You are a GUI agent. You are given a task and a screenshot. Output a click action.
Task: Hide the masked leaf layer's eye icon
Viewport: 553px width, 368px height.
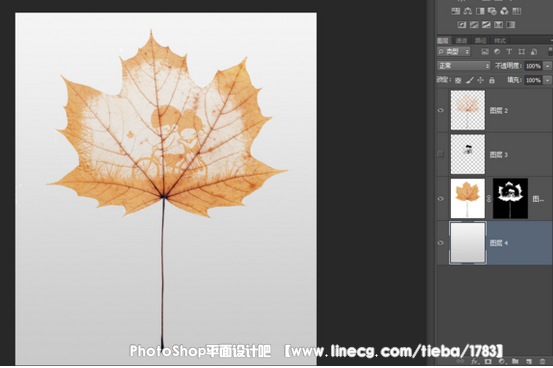click(441, 199)
